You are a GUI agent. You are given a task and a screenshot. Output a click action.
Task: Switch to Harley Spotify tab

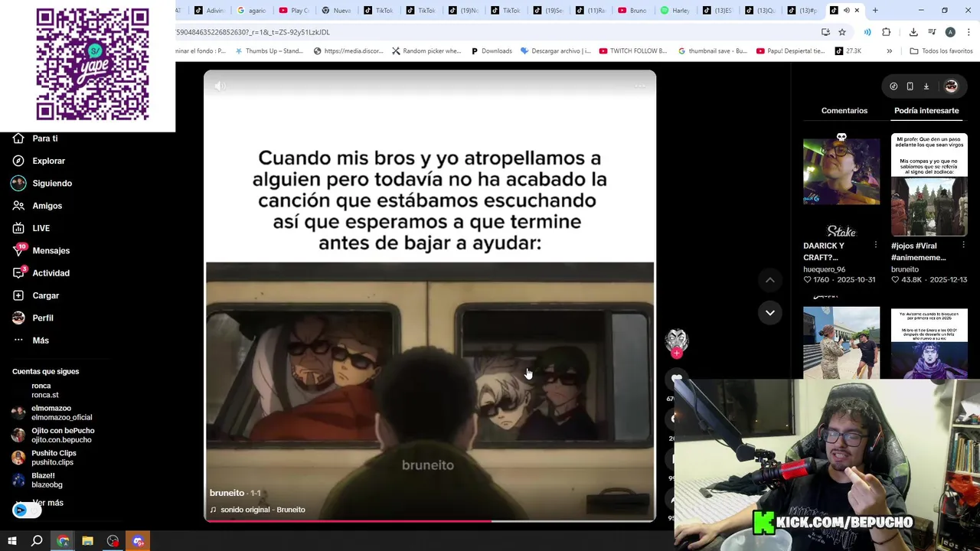point(675,11)
